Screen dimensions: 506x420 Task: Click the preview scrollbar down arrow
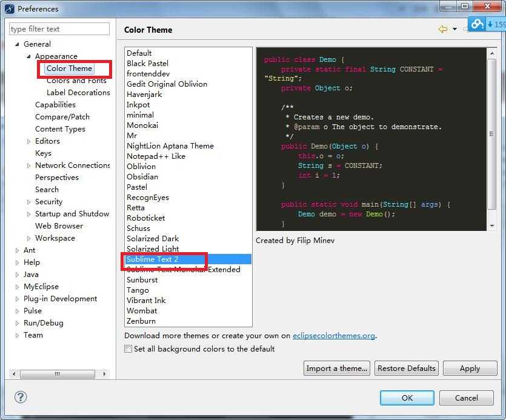tap(492, 225)
